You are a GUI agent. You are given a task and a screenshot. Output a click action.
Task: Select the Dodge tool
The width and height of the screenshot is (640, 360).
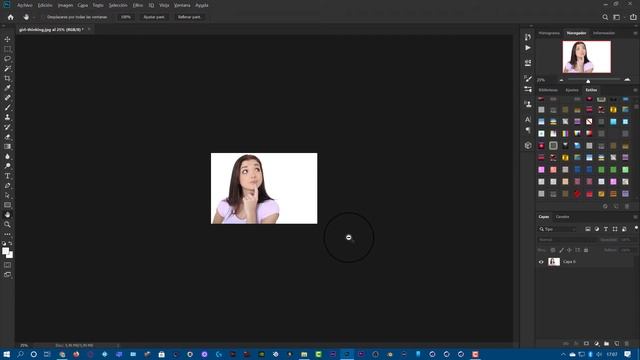7,166
